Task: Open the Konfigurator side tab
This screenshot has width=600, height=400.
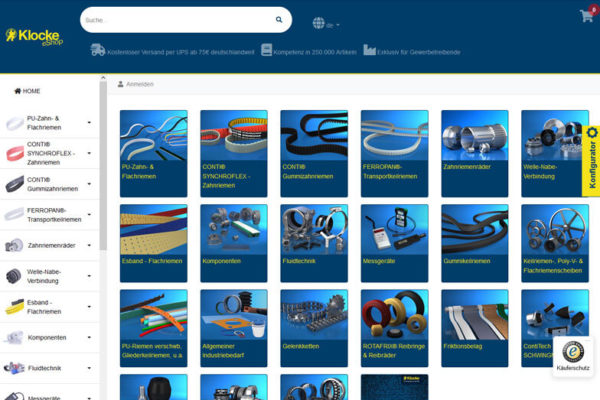Action: click(x=591, y=161)
